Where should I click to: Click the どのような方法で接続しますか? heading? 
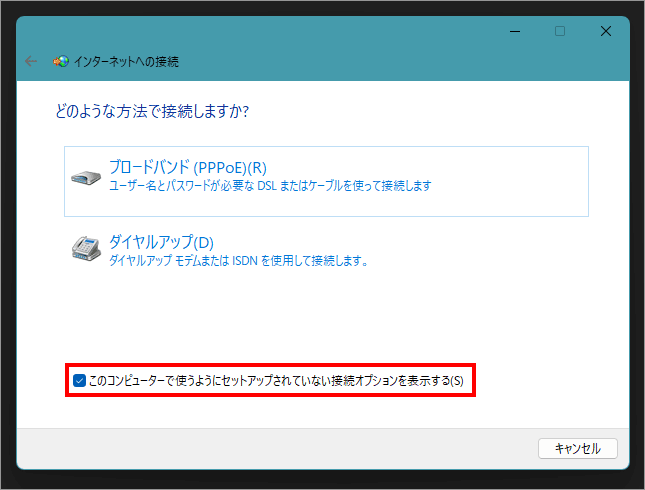pyautogui.click(x=152, y=111)
